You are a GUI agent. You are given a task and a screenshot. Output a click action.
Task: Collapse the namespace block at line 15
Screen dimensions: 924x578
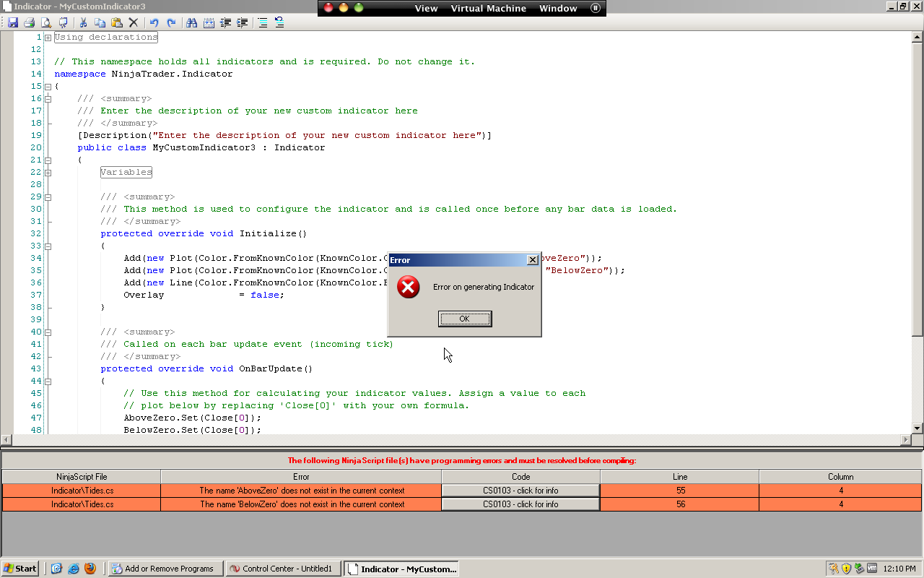pyautogui.click(x=48, y=87)
